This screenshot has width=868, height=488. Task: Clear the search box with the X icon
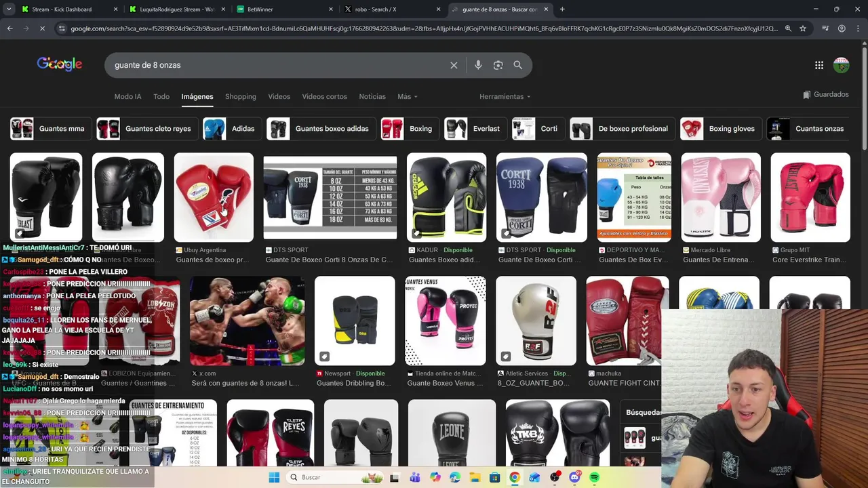pos(454,65)
